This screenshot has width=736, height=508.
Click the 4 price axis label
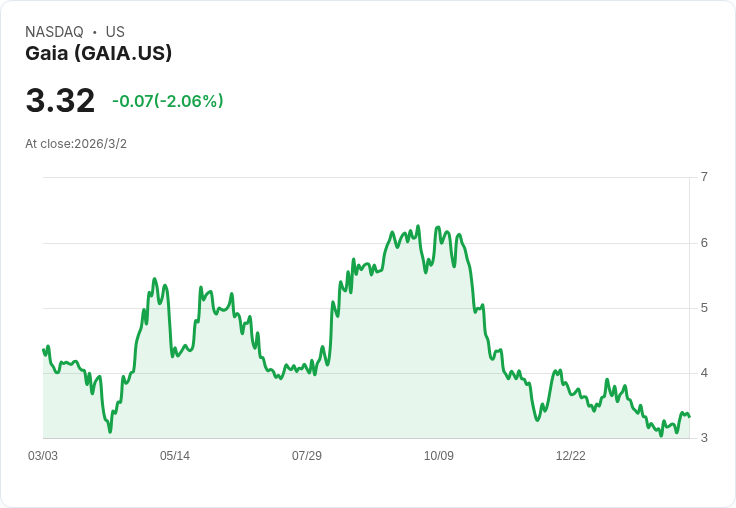pos(704,373)
